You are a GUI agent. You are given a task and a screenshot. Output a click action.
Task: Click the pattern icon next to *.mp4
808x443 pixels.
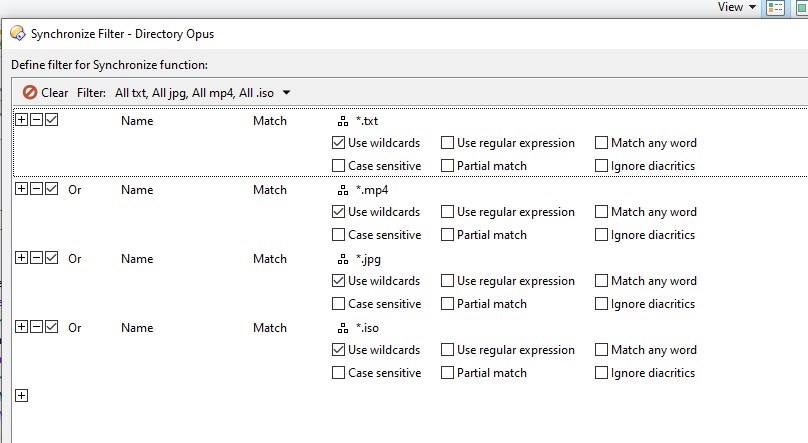[x=343, y=190]
